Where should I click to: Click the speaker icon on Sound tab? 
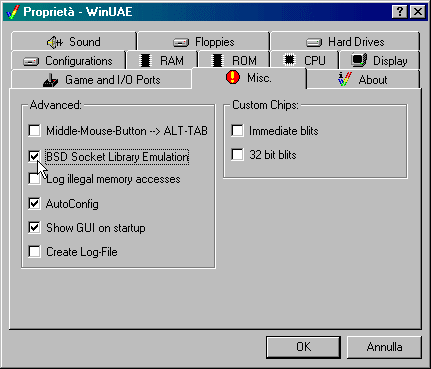point(54,42)
